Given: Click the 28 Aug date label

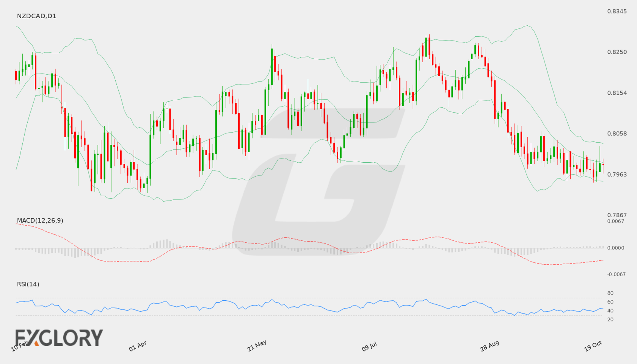Looking at the screenshot, I should (x=490, y=346).
